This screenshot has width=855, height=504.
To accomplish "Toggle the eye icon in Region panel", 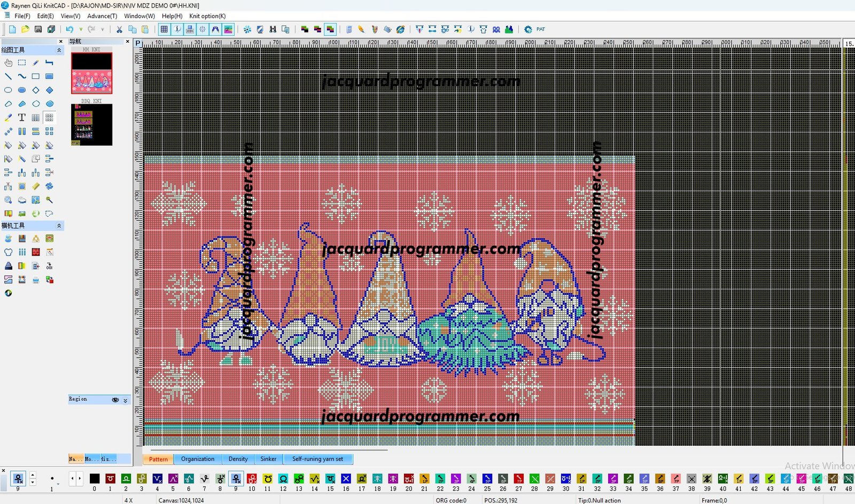I will point(115,400).
